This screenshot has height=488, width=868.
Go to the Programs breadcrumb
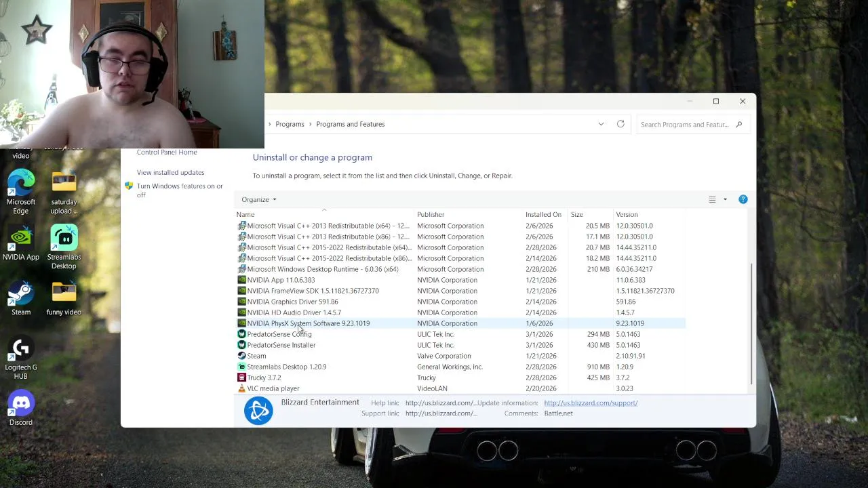[290, 124]
